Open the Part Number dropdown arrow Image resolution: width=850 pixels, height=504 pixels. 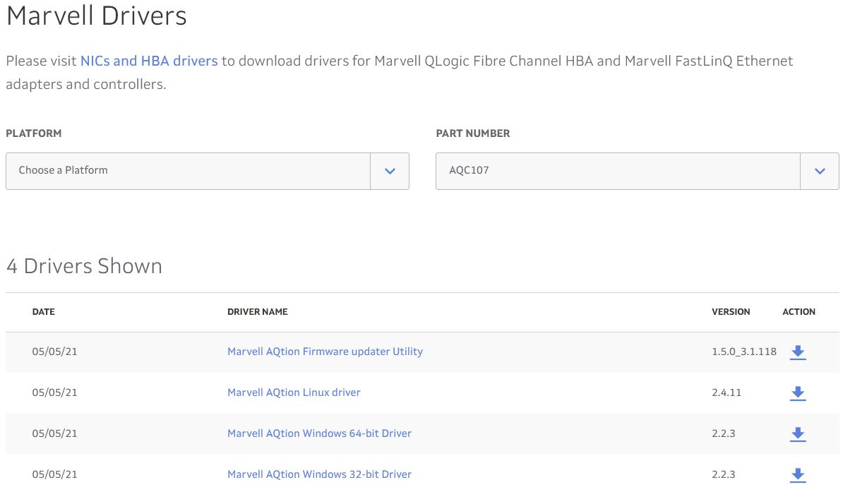pos(820,171)
